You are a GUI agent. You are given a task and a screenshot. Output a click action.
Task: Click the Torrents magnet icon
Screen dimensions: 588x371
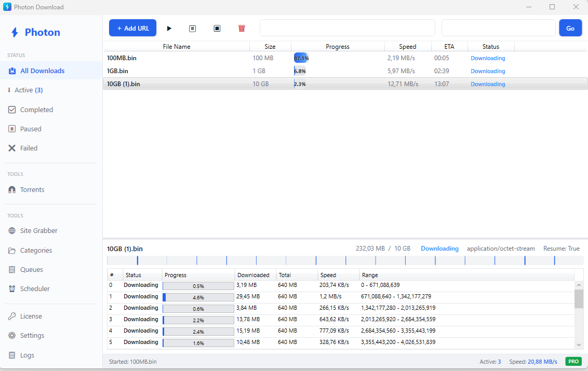point(12,189)
